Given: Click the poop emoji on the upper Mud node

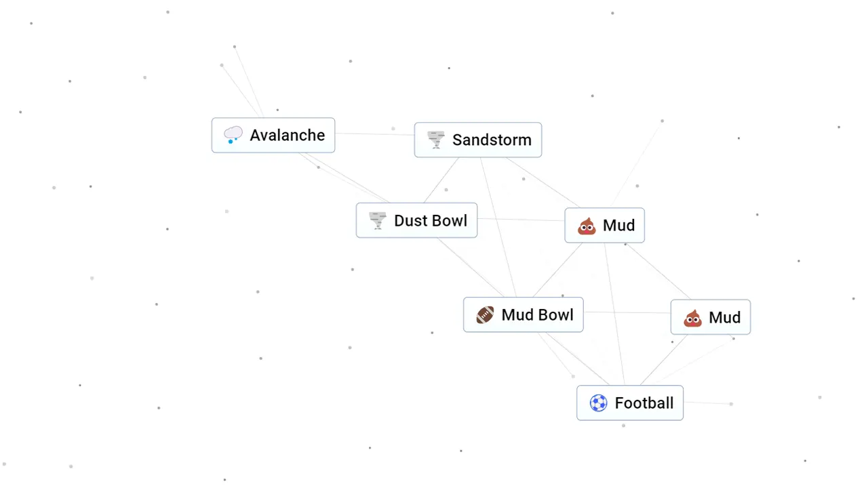Looking at the screenshot, I should pyautogui.click(x=586, y=226).
